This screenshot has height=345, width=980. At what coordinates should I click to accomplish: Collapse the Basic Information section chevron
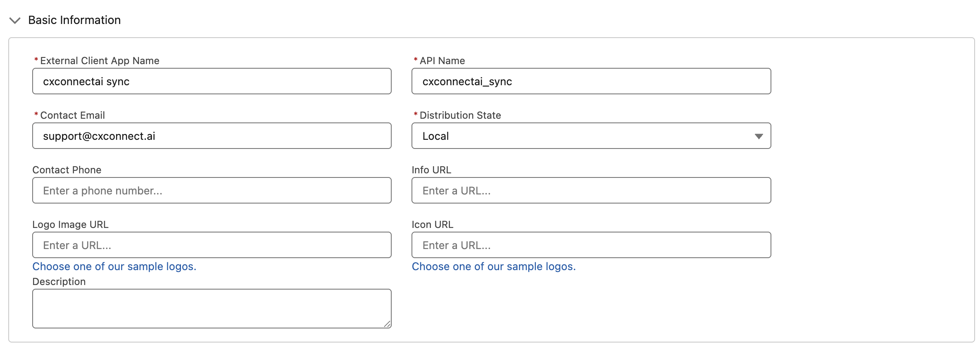pos(15,21)
